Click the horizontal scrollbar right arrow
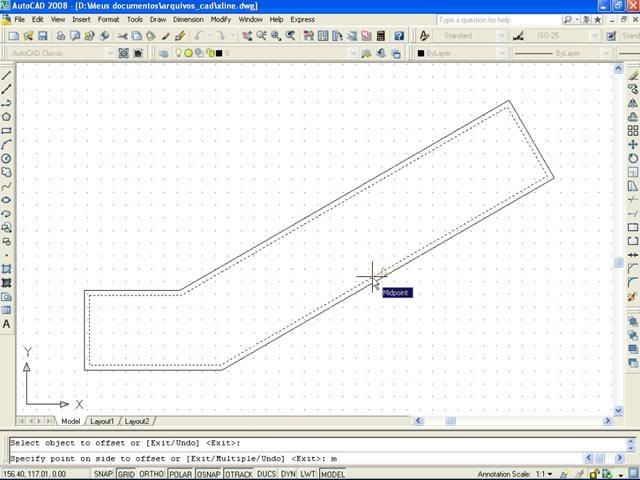Image resolution: width=640 pixels, height=480 pixels. point(607,421)
